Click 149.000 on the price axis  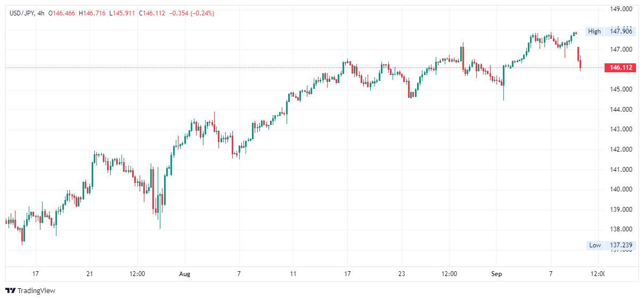(621, 9)
